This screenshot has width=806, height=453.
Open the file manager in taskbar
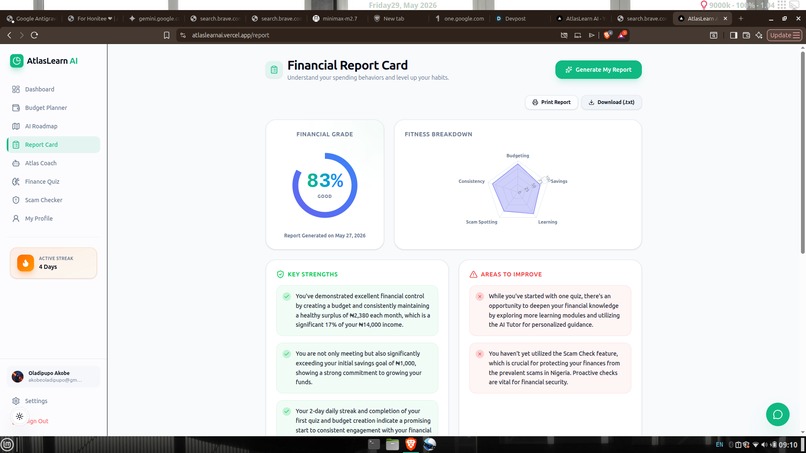click(392, 444)
